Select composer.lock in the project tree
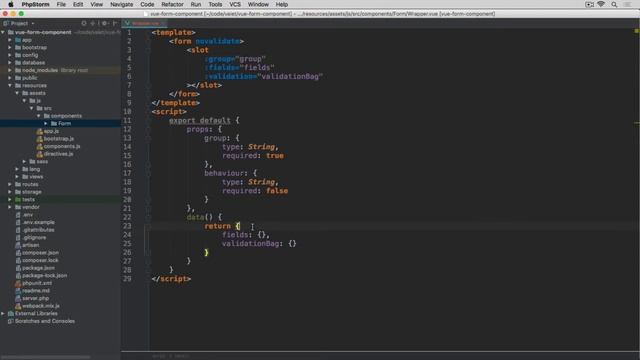The height and width of the screenshot is (360, 640). (x=40, y=260)
